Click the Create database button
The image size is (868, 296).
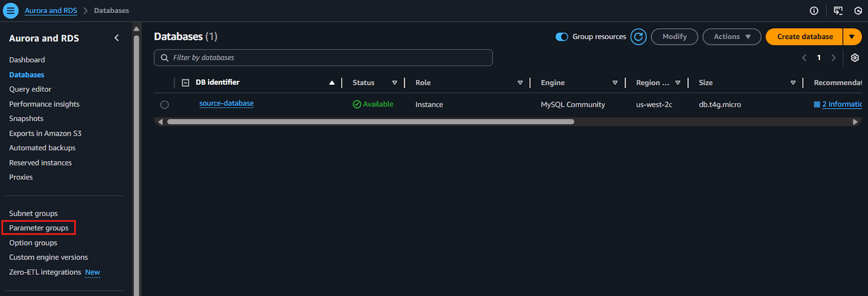click(805, 37)
